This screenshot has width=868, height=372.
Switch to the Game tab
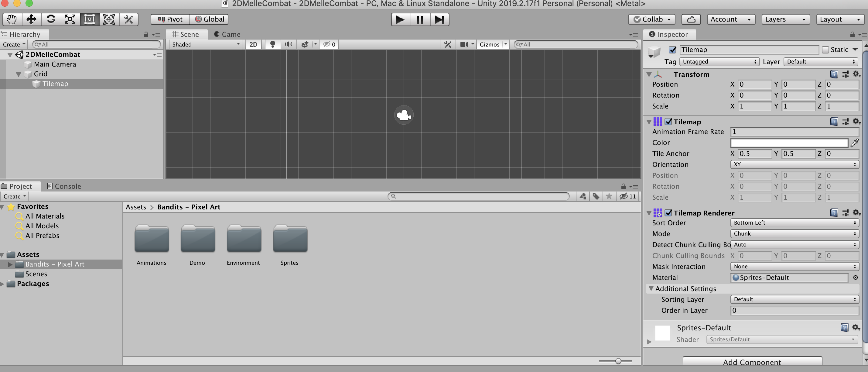227,34
